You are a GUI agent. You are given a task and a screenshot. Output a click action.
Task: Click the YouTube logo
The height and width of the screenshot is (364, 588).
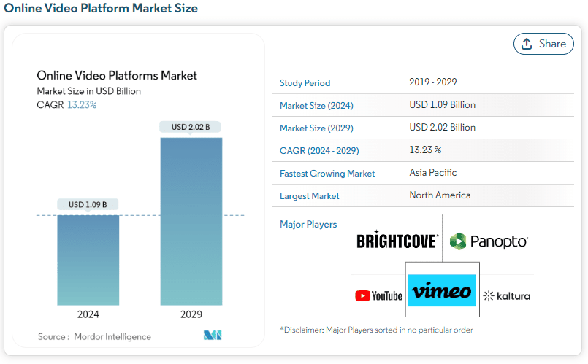click(x=378, y=296)
